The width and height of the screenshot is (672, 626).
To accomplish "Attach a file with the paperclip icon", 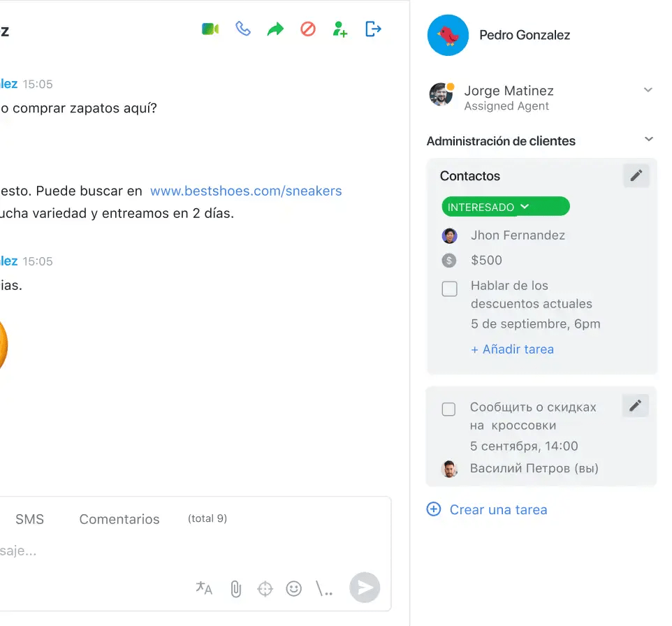I will tap(235, 589).
